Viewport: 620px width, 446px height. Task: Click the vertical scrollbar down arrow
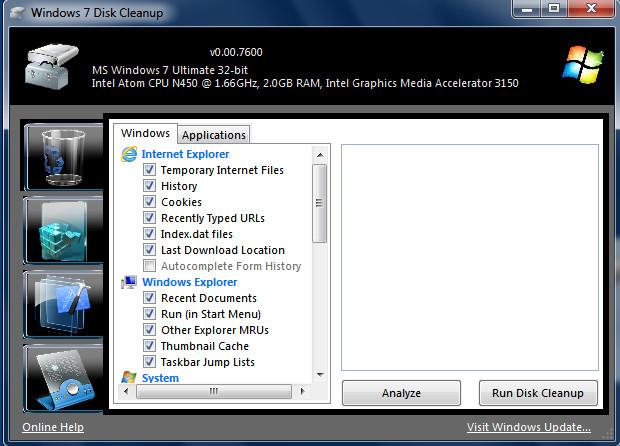click(x=320, y=374)
